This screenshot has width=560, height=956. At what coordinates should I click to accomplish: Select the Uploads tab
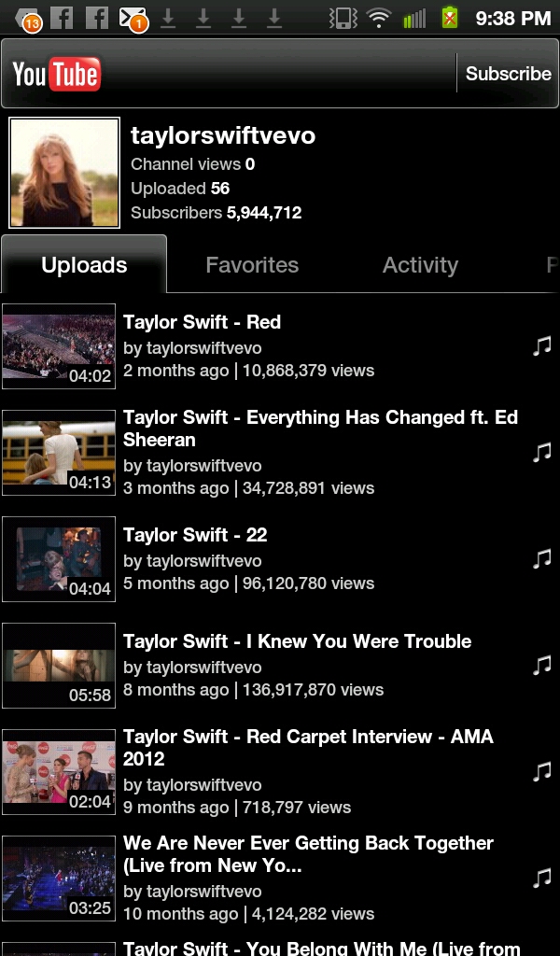(x=84, y=264)
